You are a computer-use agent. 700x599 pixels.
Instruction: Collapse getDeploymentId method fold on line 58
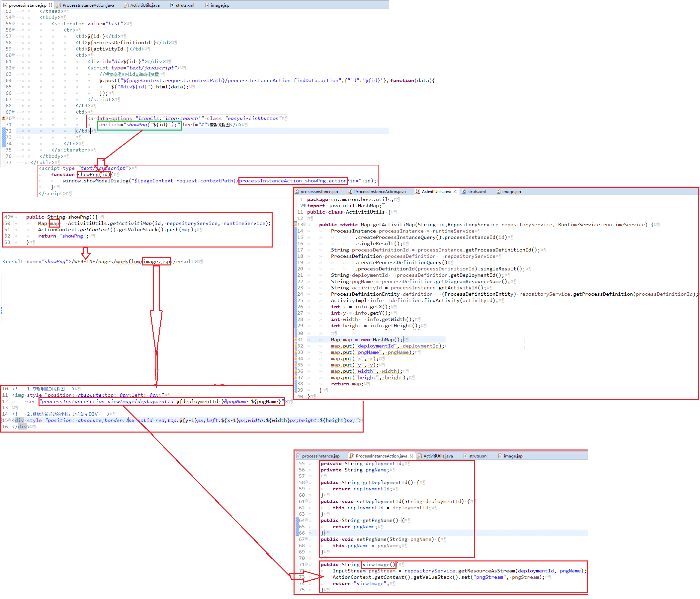pos(306,482)
